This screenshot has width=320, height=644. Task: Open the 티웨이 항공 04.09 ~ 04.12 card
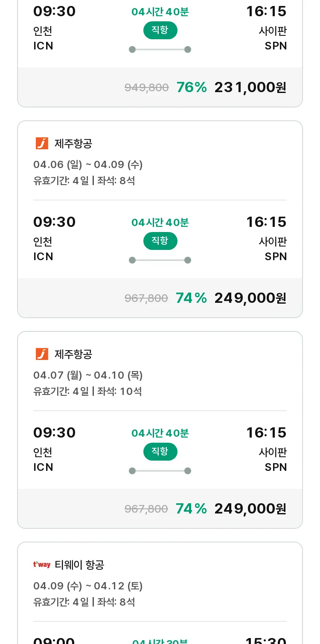click(x=160, y=593)
